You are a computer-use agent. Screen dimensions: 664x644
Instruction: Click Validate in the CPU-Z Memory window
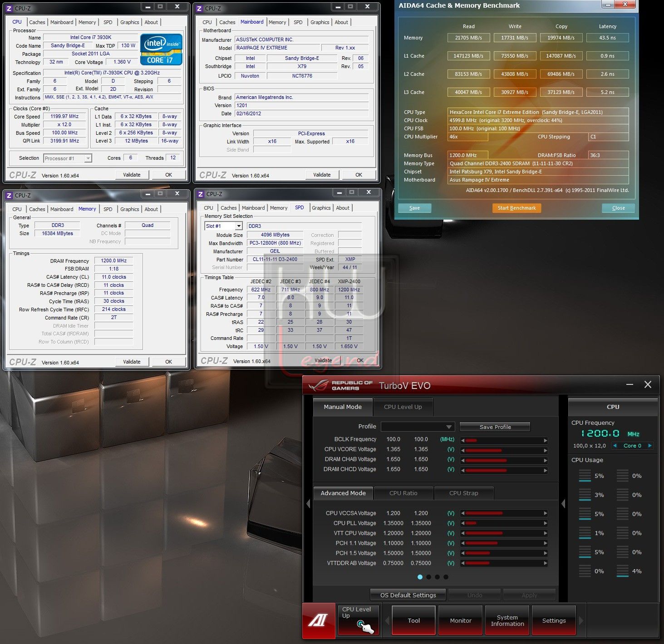[132, 362]
